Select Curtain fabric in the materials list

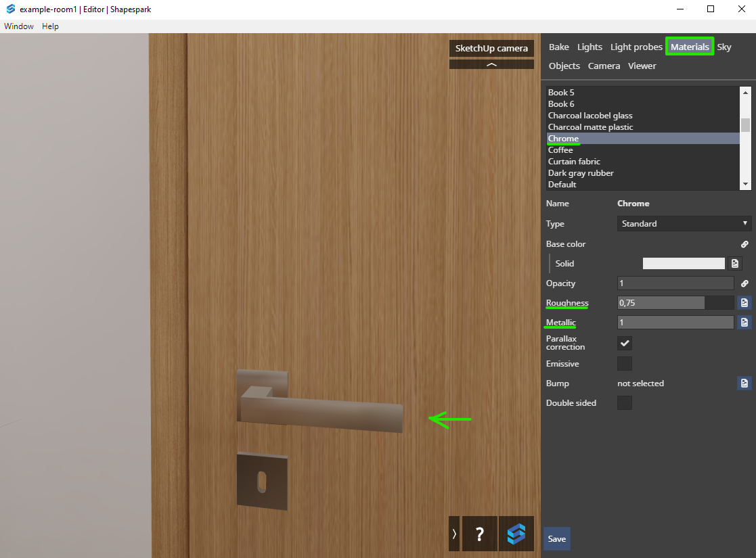[574, 162]
